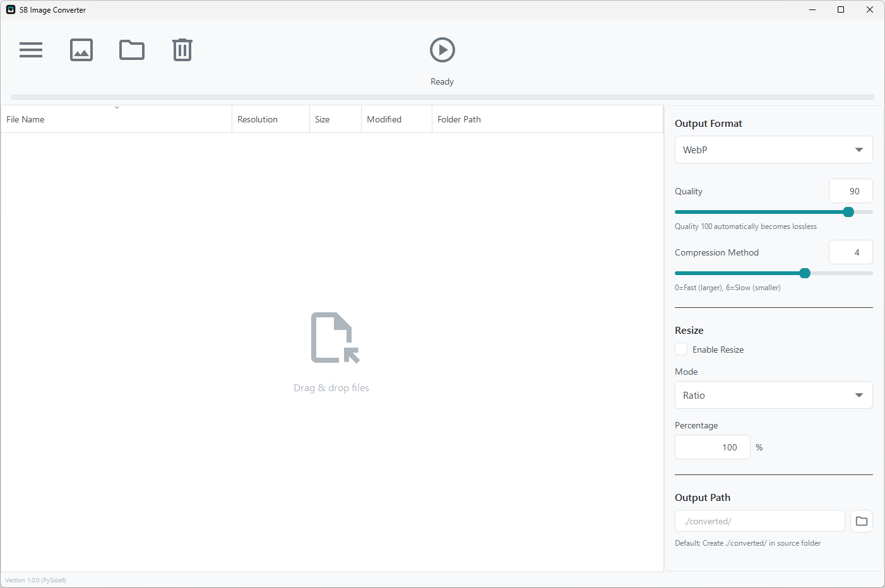
Task: Click the Quality slider handle
Action: click(848, 212)
